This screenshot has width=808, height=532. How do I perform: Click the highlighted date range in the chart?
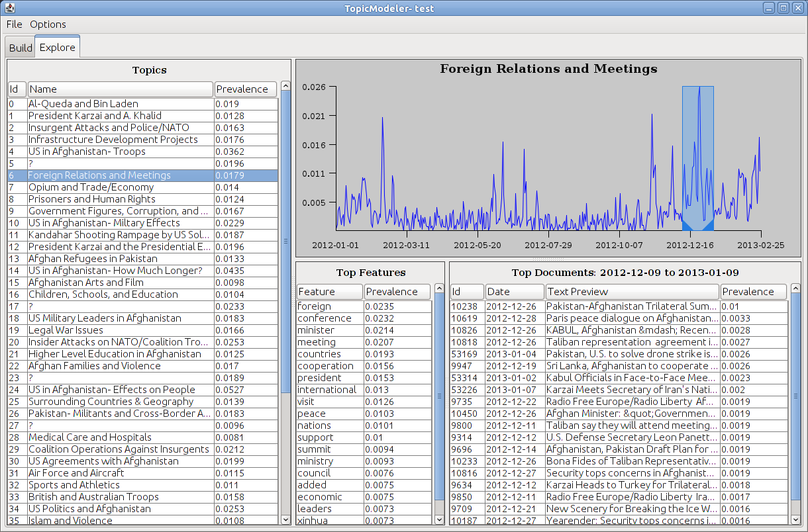pyautogui.click(x=697, y=157)
